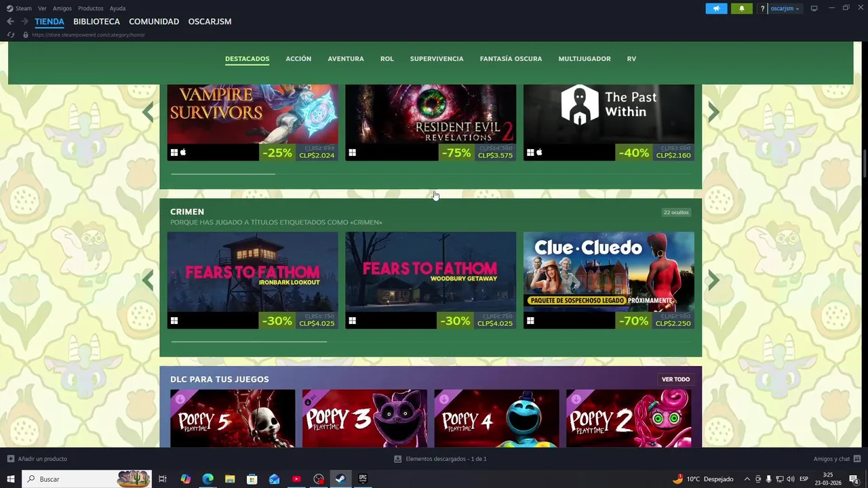The image size is (868, 488).
Task: Open the Ayuda menu
Action: tap(117, 8)
